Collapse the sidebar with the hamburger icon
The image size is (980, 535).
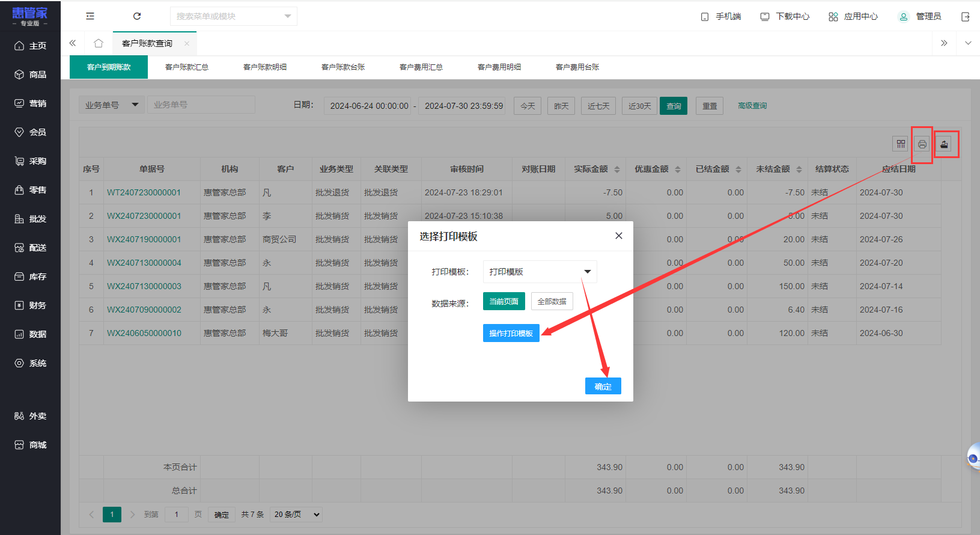(90, 16)
